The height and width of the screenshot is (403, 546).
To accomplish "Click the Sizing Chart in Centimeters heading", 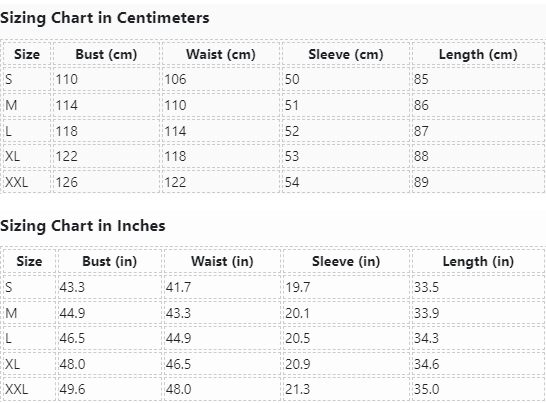I will pos(104,18).
